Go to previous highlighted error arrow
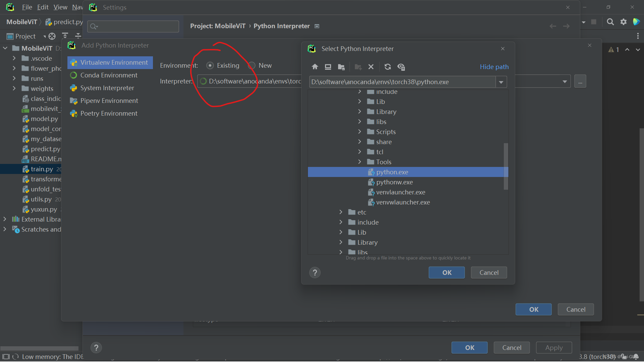Image resolution: width=644 pixels, height=362 pixels. 627,50
